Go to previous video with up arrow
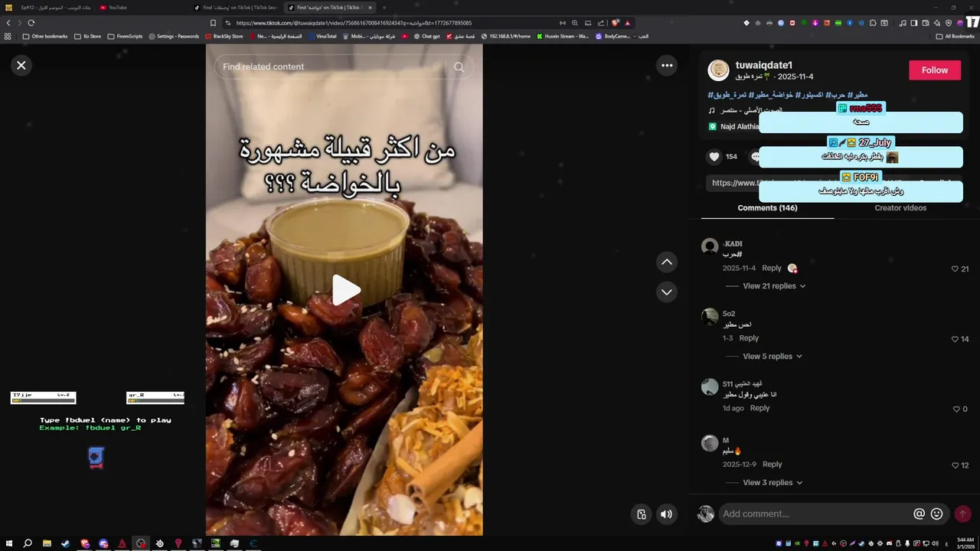Screen dimensions: 980x551 (667, 262)
